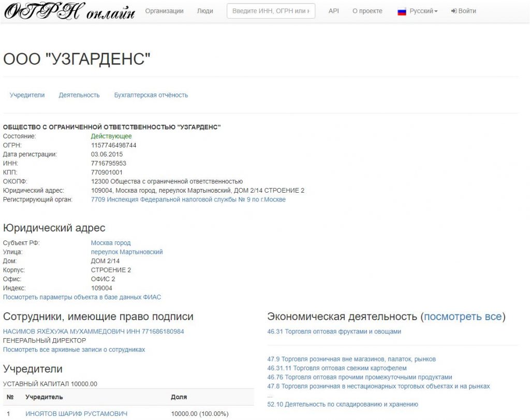Viewport: 530px width, 420px height.
Task: Click the Russian flag language icon
Action: [401, 10]
